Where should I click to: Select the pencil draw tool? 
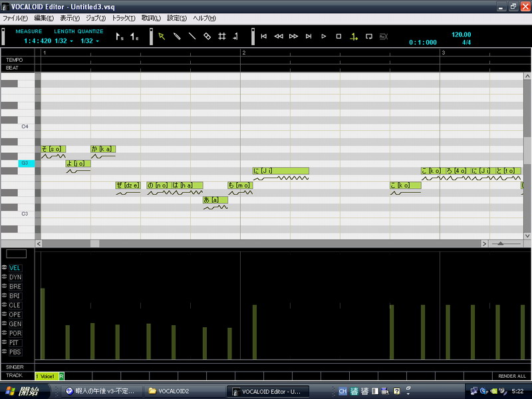[x=177, y=37]
